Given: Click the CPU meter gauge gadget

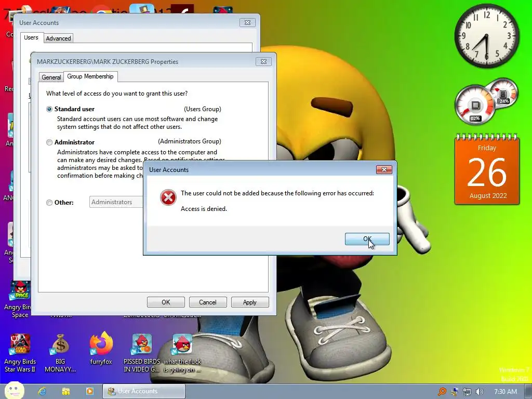Looking at the screenshot, I should [x=475, y=105].
